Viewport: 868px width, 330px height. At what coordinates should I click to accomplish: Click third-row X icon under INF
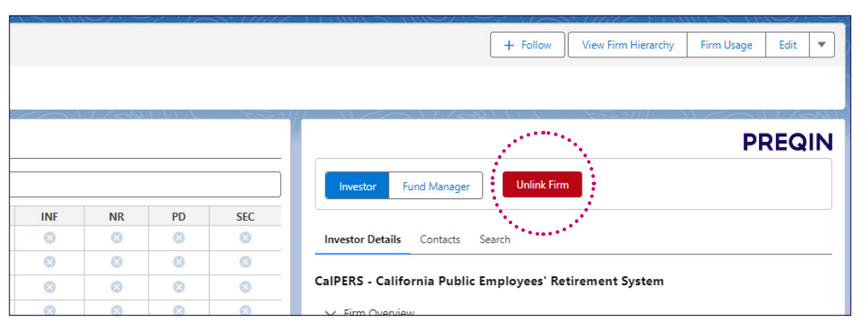point(50,287)
